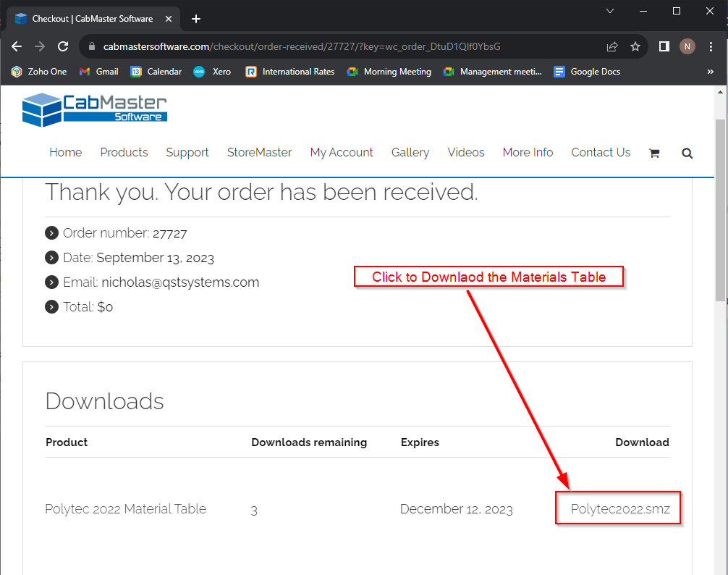Go to the Home page
The height and width of the screenshot is (575, 728).
click(65, 152)
